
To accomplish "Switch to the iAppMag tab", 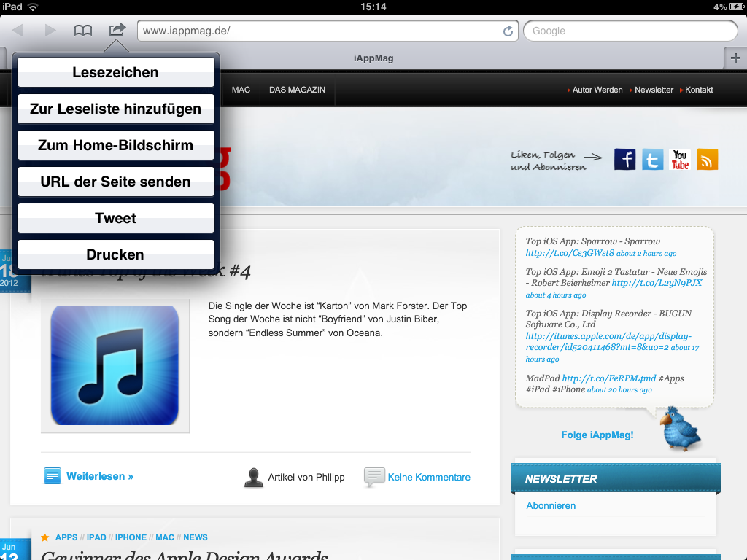I will (x=373, y=58).
